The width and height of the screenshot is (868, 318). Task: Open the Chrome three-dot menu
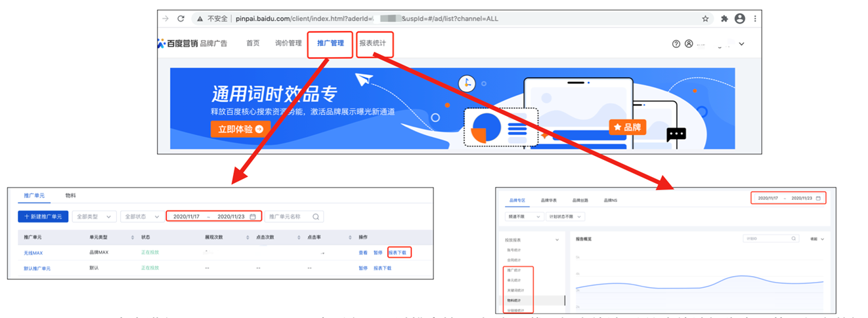[755, 19]
